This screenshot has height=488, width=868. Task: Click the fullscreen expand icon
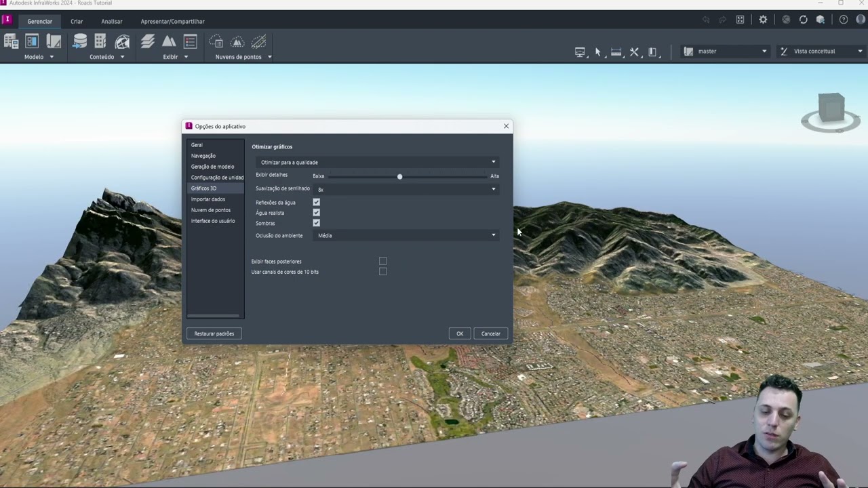(741, 20)
